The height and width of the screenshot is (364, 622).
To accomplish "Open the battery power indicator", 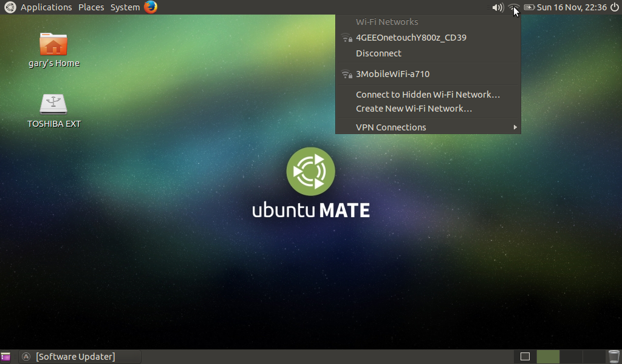I will (x=529, y=7).
